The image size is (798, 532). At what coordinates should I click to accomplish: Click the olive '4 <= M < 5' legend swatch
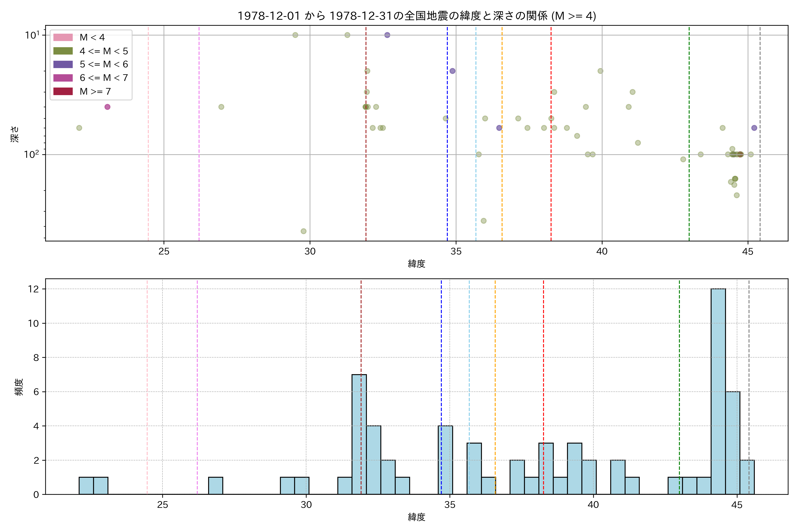(63, 51)
